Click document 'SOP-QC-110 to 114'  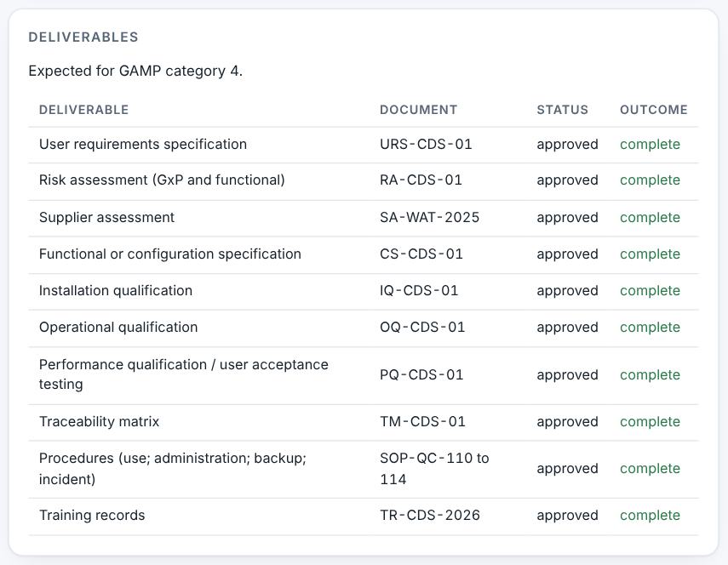[x=434, y=469]
